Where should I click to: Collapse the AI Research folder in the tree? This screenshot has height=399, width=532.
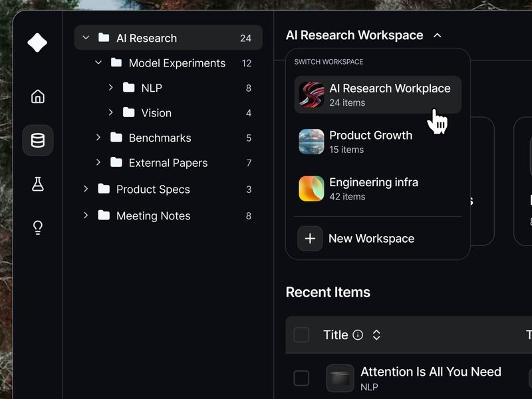86,38
